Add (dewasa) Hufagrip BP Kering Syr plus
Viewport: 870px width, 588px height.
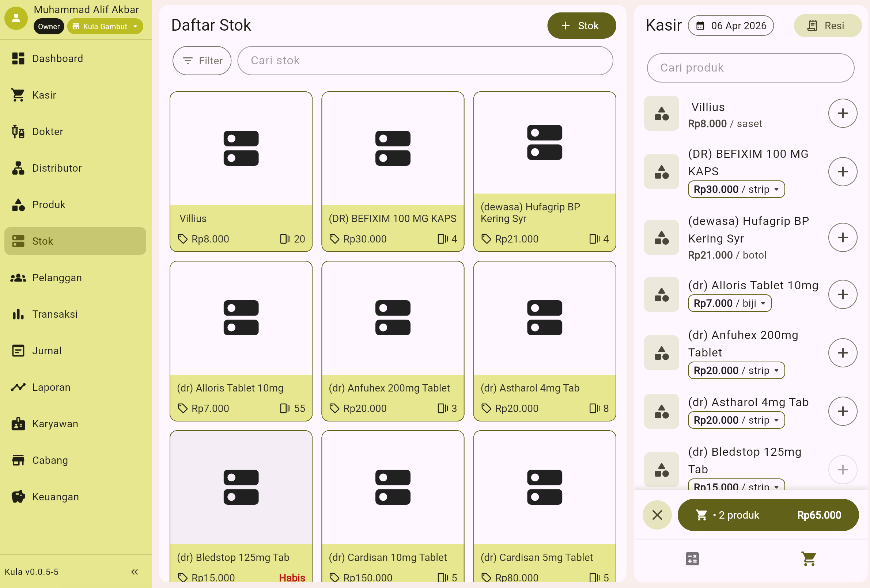point(842,237)
